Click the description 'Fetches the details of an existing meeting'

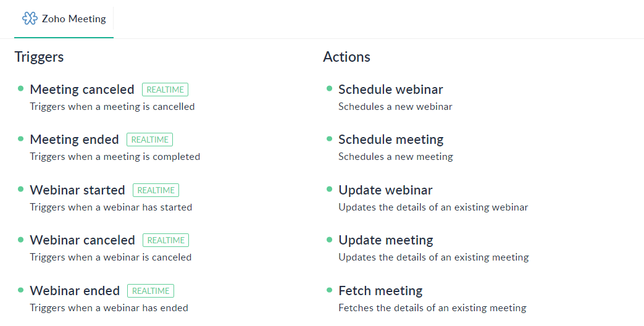tap(432, 308)
